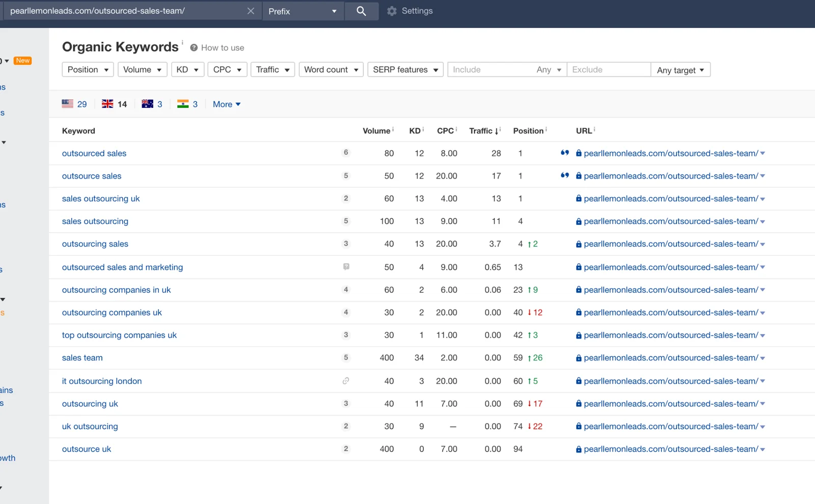
Task: Click SERP features badge 5 for sales outsourcing
Action: pos(346,221)
